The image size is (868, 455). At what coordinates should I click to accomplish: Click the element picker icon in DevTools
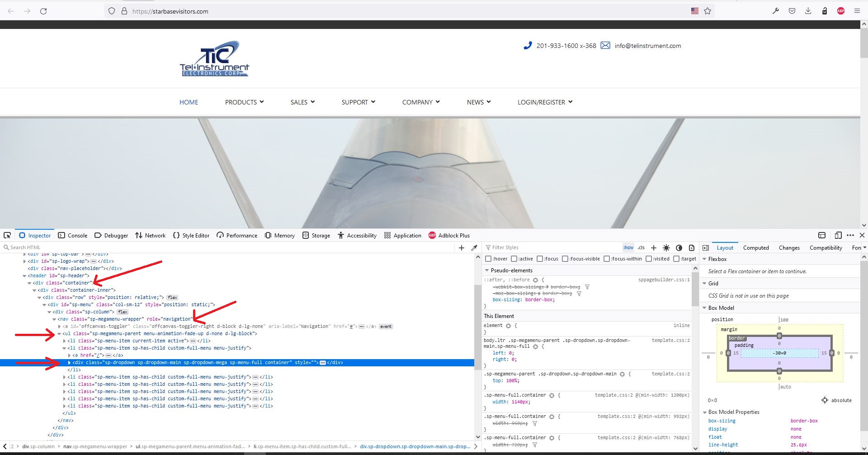coord(7,235)
